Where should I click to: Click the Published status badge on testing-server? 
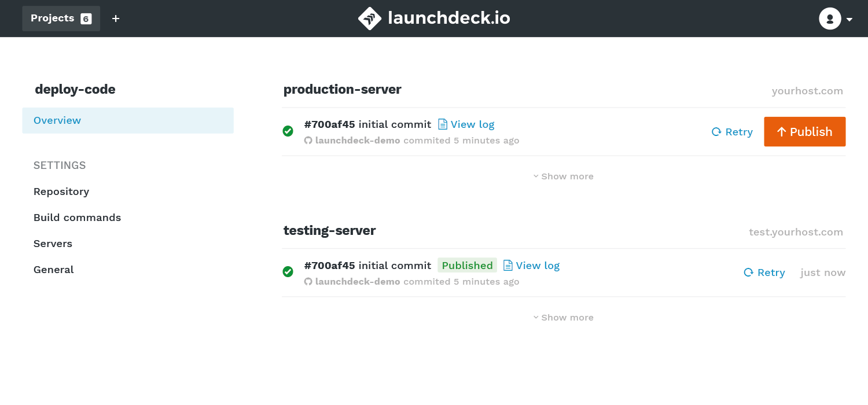pos(467,265)
